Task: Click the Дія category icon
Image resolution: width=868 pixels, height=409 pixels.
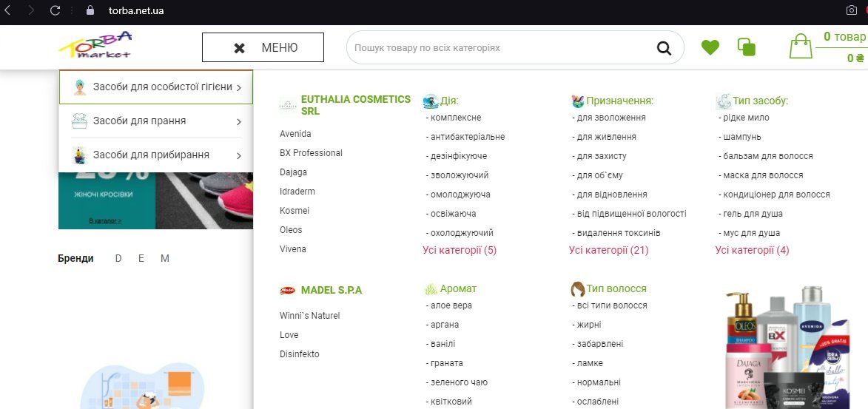Action: 431,101
